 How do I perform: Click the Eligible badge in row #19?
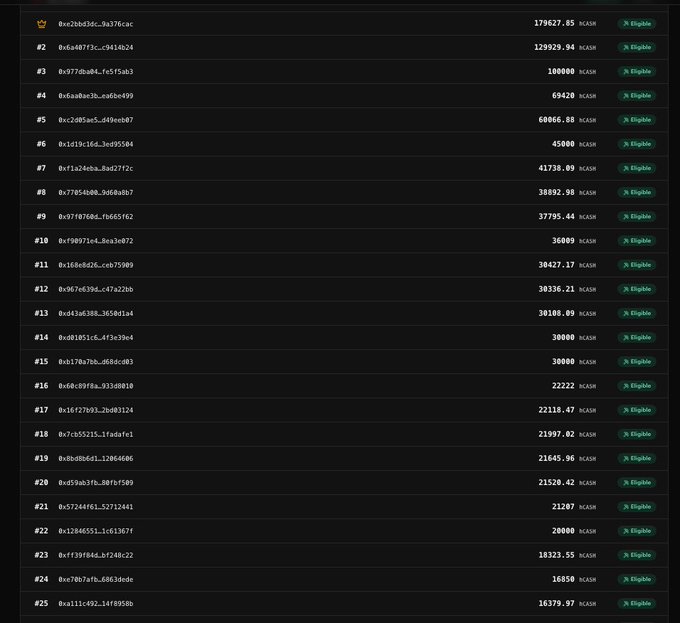point(637,458)
